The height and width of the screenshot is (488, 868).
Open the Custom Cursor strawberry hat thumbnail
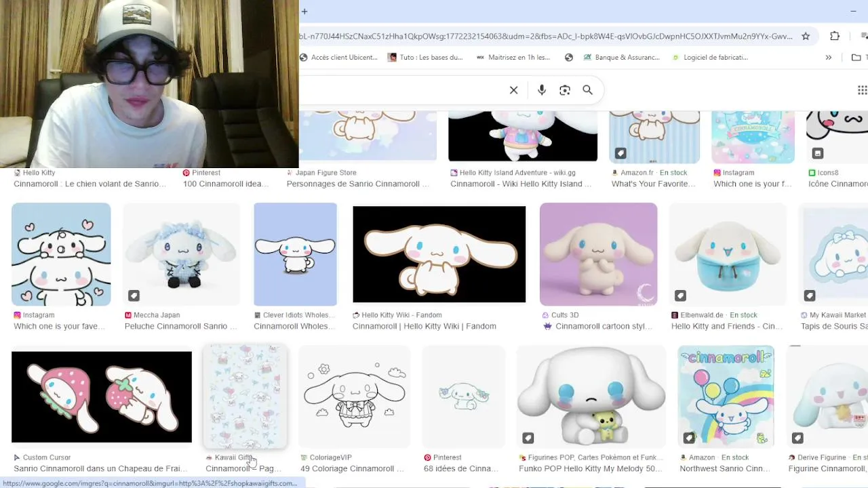tap(102, 396)
